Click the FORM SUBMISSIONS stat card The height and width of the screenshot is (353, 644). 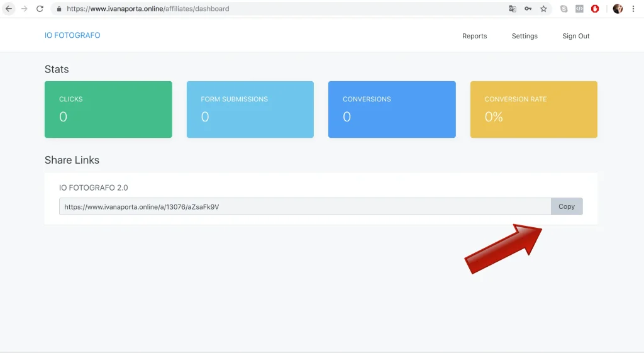pos(250,109)
